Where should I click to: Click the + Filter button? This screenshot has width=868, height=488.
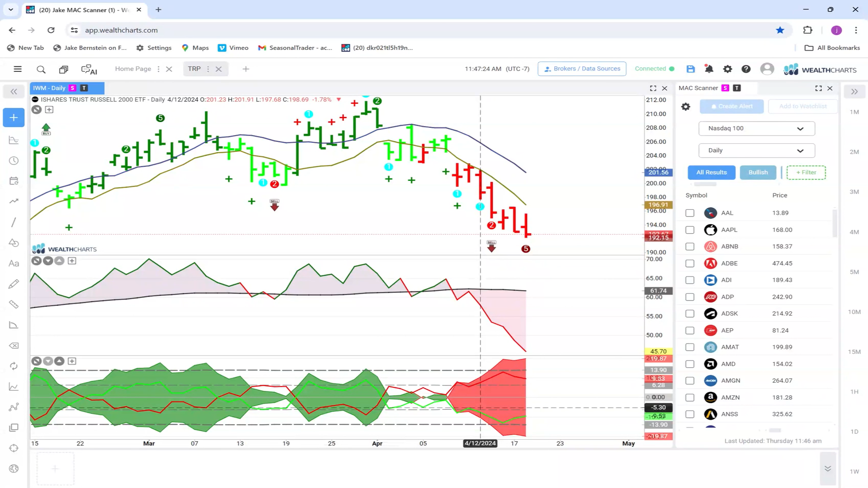pos(806,172)
